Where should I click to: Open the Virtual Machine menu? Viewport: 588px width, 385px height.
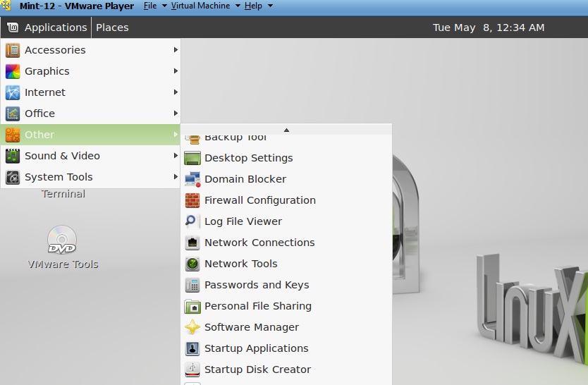[201, 6]
